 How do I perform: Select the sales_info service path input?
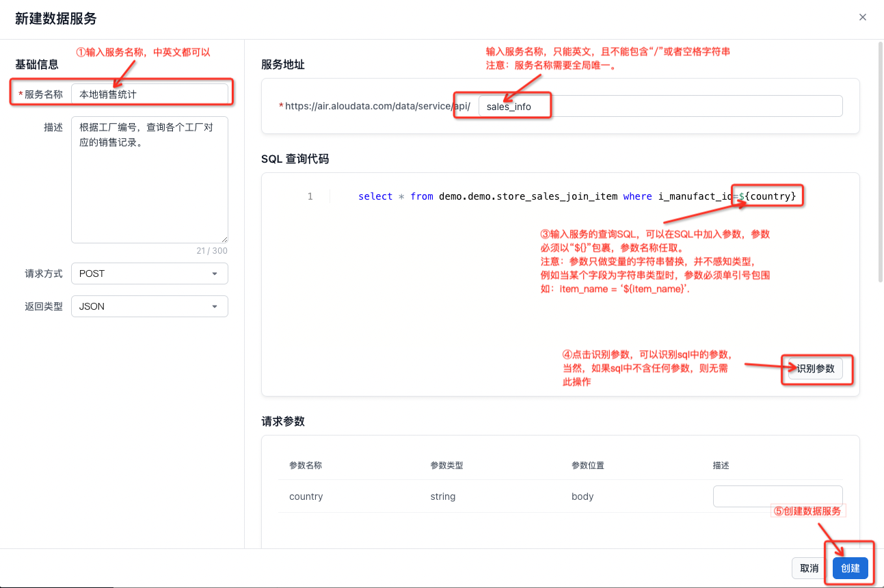[660, 107]
